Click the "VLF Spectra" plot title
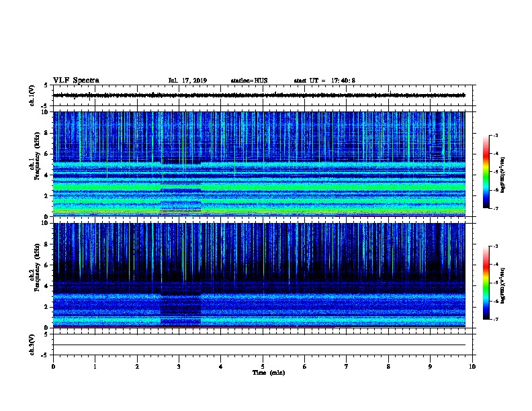 76,81
